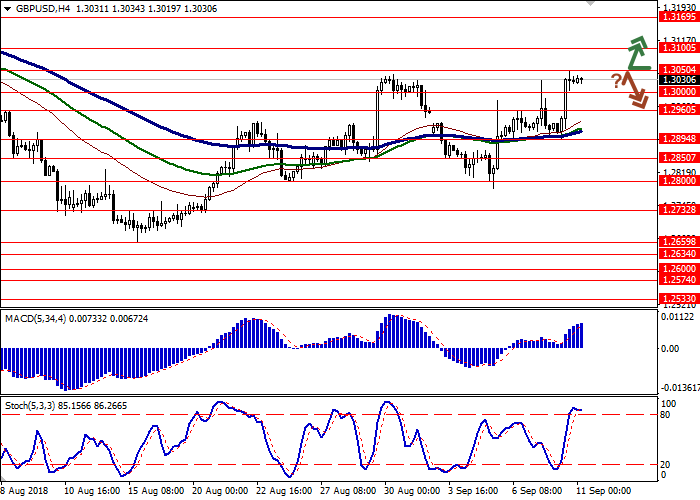The image size is (700, 500).
Task: Select the 1.27328 price level label
Action: point(679,210)
